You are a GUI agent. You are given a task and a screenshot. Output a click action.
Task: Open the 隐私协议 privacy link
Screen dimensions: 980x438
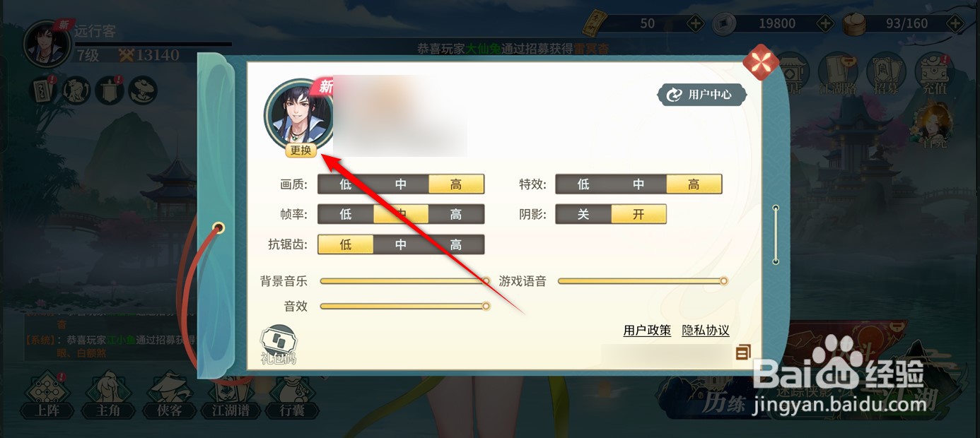click(706, 331)
